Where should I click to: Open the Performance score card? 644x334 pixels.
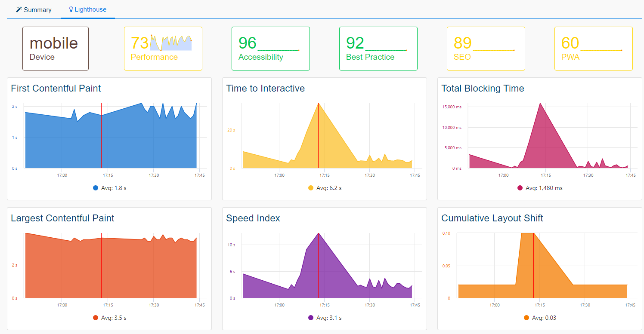click(163, 49)
